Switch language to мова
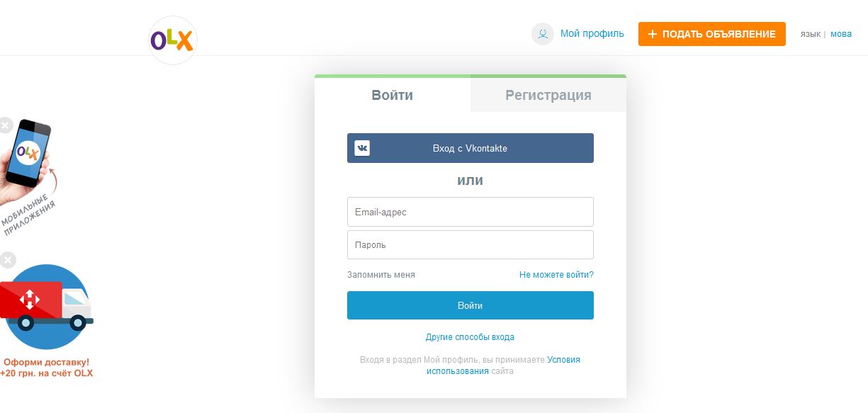868x413 pixels. click(841, 34)
